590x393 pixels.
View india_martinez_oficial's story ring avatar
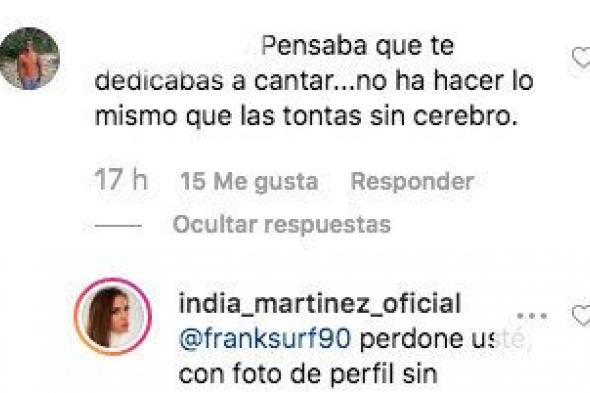(113, 316)
